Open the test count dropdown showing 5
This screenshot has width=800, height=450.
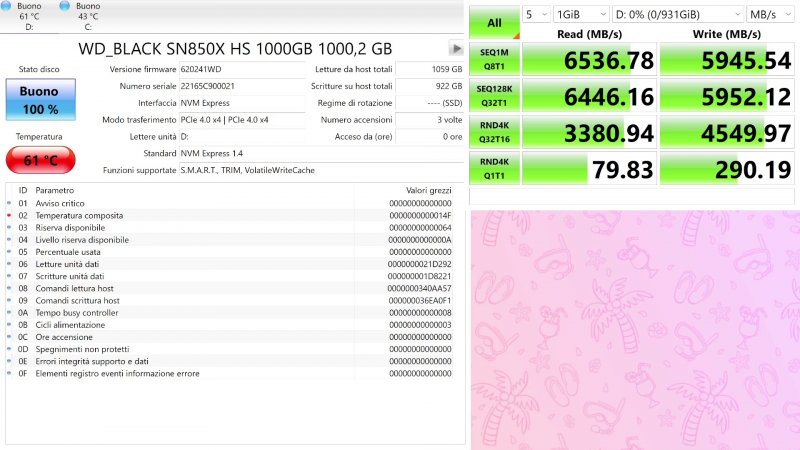(536, 14)
